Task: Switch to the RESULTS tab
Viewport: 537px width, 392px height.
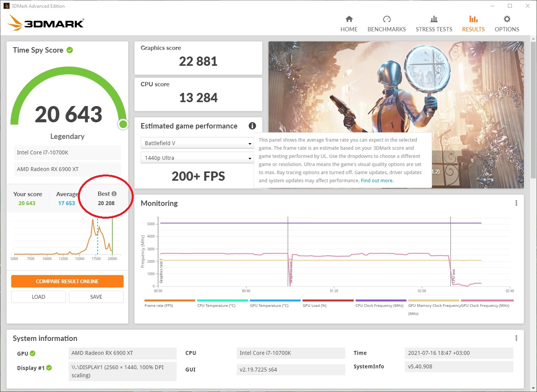Action: click(473, 24)
